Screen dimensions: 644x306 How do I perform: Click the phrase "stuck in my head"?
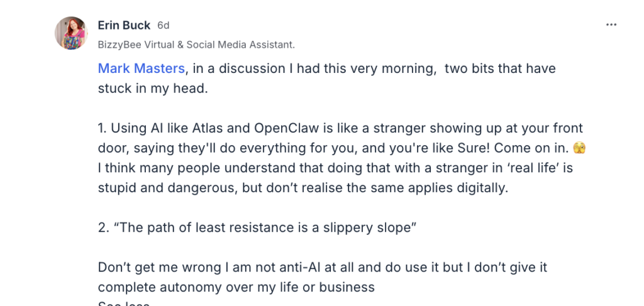[152, 89]
